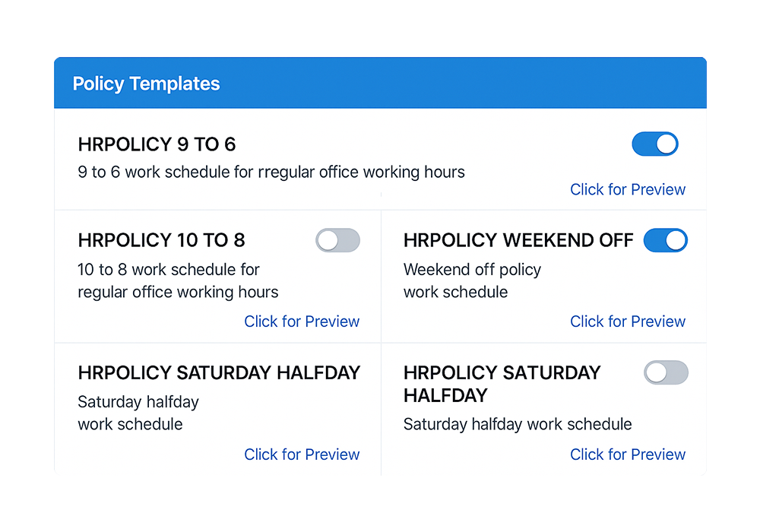Open preview for HRPOLICY 9 TO 6
760x532 pixels.
[627, 189]
